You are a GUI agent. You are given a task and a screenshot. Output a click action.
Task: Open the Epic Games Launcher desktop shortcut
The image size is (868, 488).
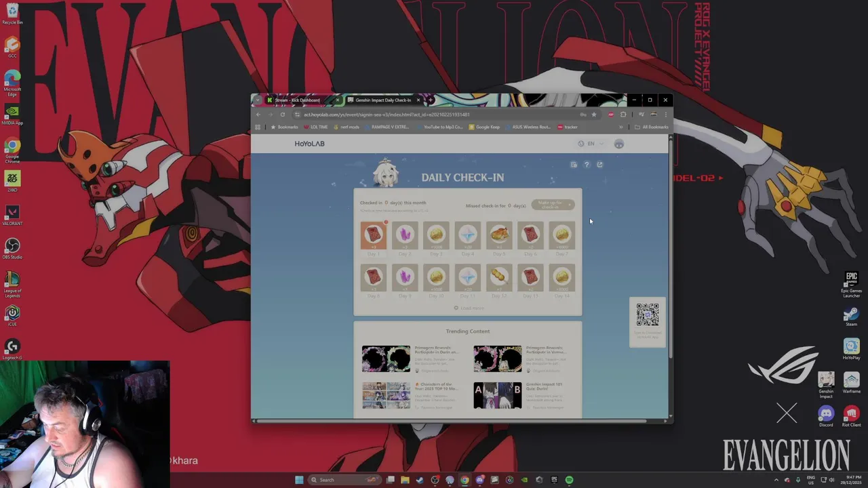(x=851, y=285)
